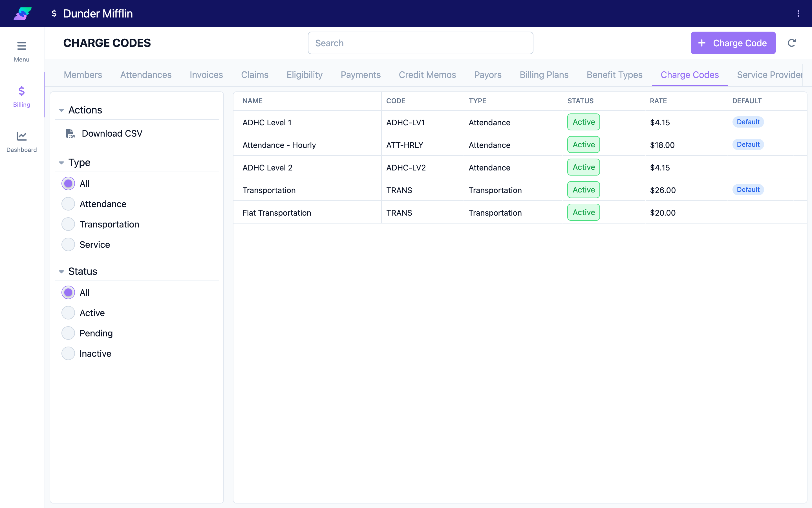The height and width of the screenshot is (508, 812).
Task: Click the Default badge in the Transportation row
Action: coord(748,190)
